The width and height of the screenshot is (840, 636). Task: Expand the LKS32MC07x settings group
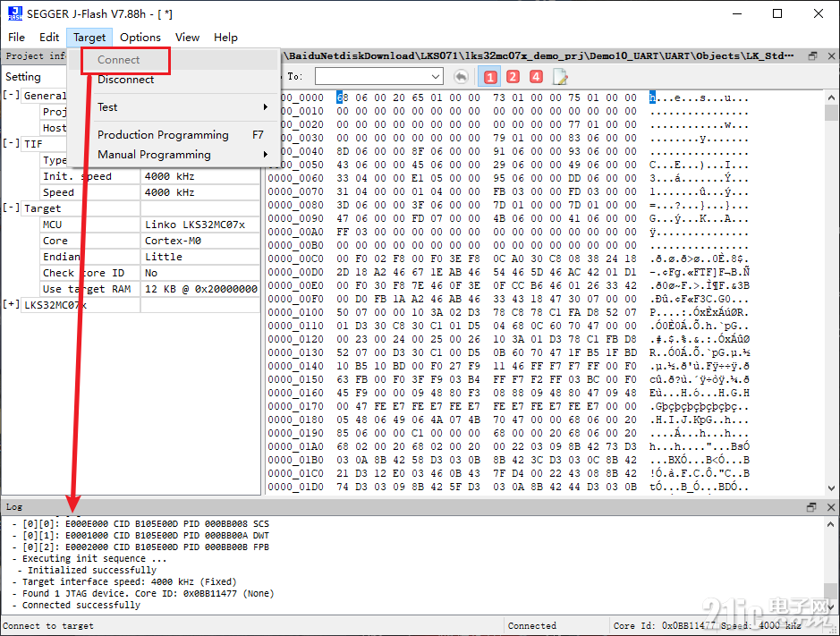click(x=11, y=304)
